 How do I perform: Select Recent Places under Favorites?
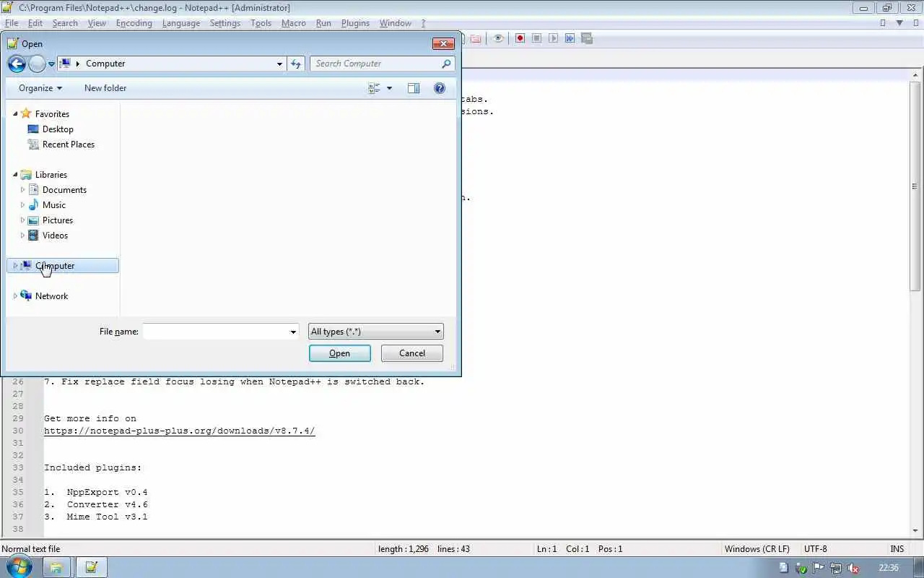coord(69,144)
